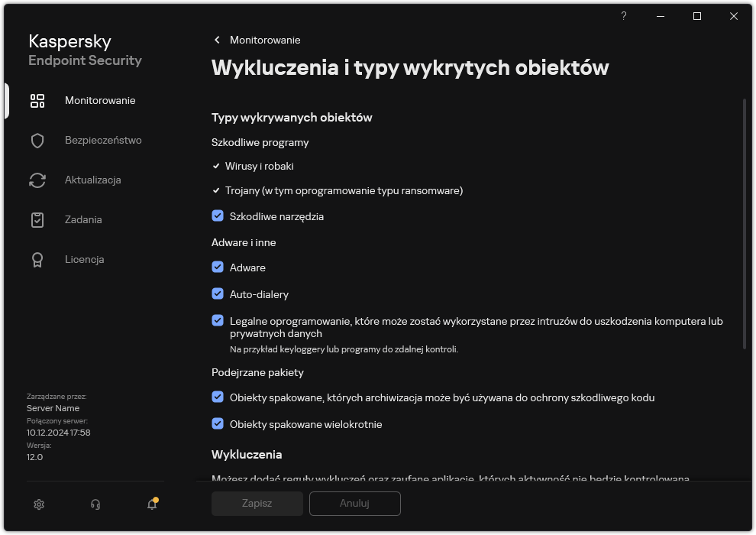Uncheck the Adware detection option
Screen dimensions: 756x535
(x=218, y=267)
